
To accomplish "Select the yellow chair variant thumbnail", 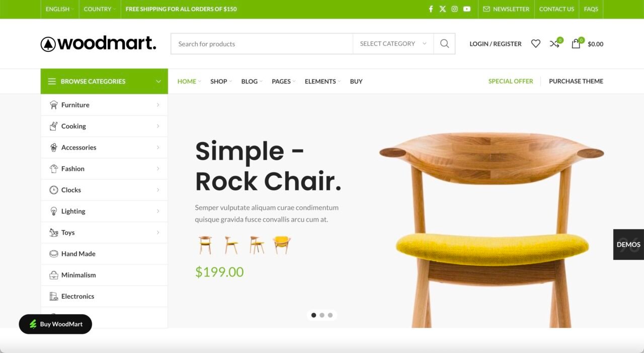I will [282, 245].
